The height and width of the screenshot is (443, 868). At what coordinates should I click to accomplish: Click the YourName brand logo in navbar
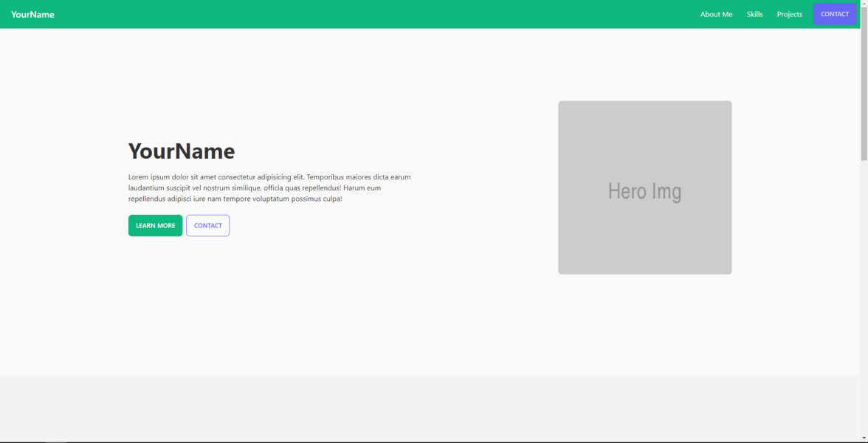32,14
